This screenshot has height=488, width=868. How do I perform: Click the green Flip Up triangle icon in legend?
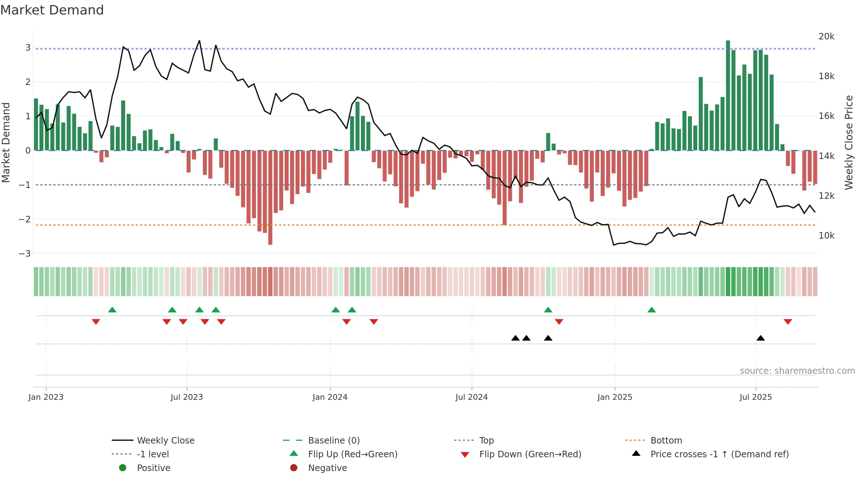[294, 453]
